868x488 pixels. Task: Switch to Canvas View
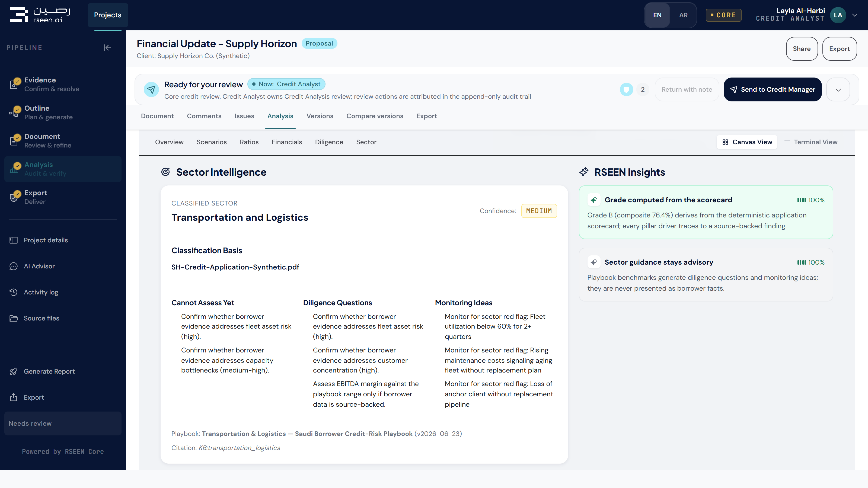click(747, 142)
